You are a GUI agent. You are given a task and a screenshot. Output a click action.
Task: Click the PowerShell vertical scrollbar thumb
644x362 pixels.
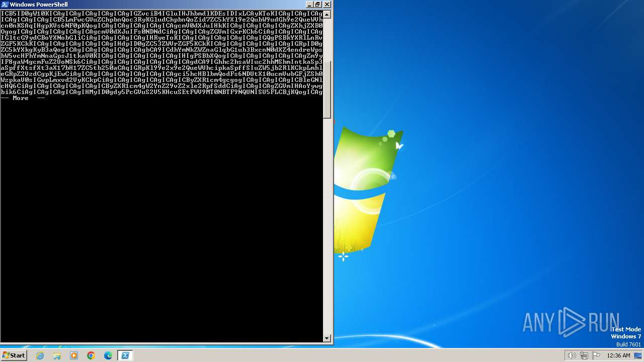click(x=327, y=89)
